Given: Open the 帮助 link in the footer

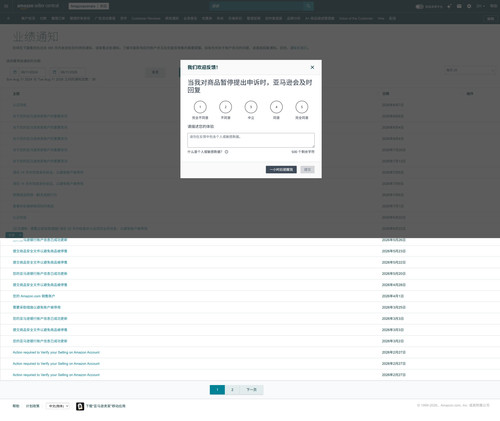Looking at the screenshot, I should [x=16, y=406].
